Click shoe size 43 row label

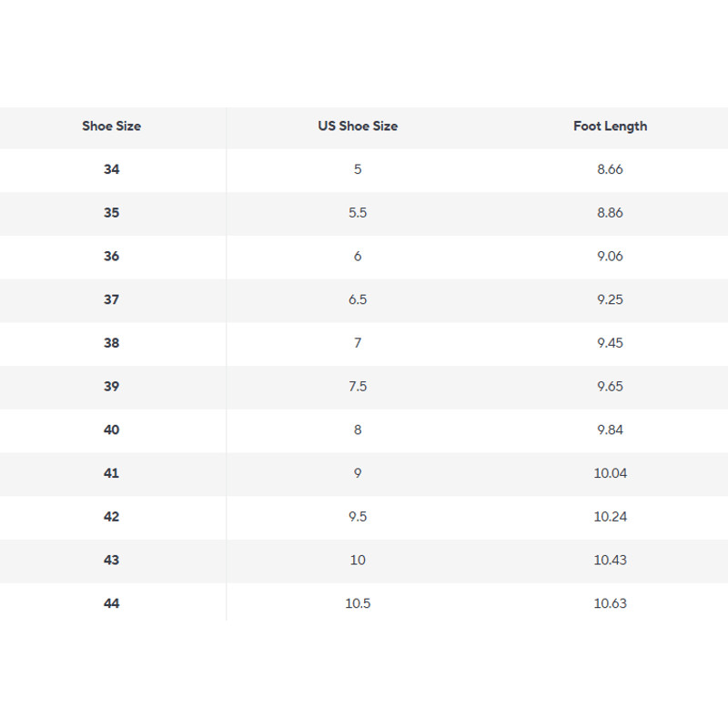[111, 560]
